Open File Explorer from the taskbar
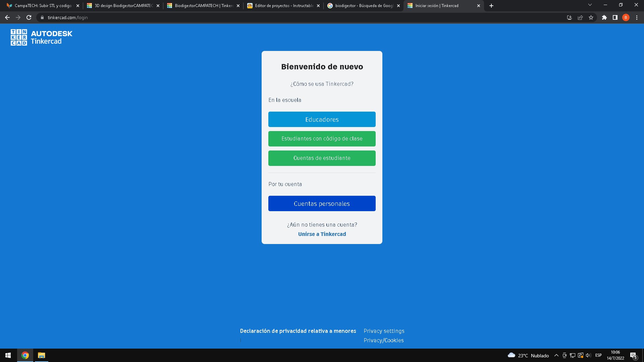This screenshot has height=362, width=644. coord(41,355)
